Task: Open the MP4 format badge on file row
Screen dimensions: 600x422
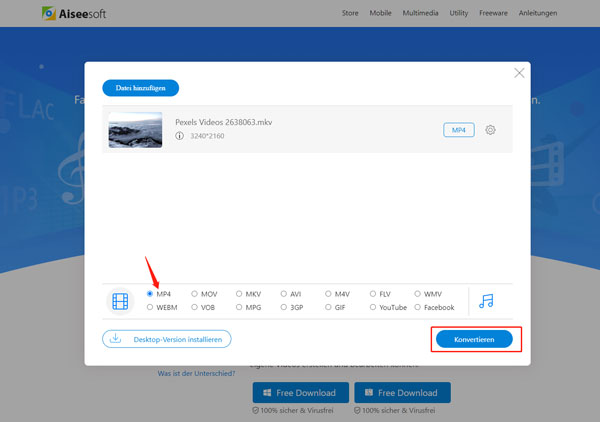Action: (x=458, y=130)
